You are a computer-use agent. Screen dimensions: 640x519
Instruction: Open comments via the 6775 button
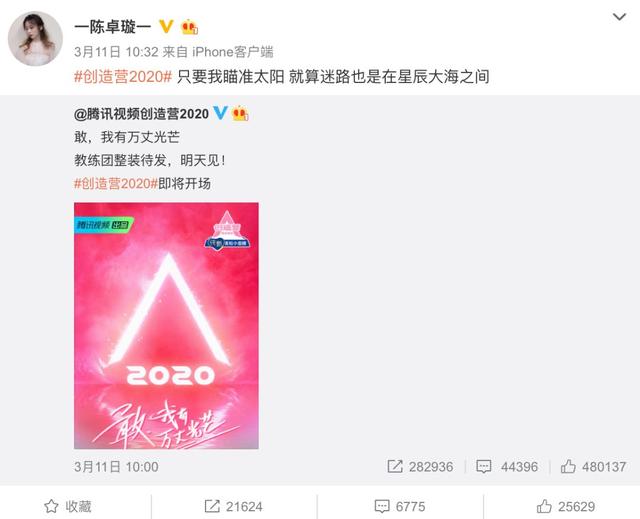[400, 506]
